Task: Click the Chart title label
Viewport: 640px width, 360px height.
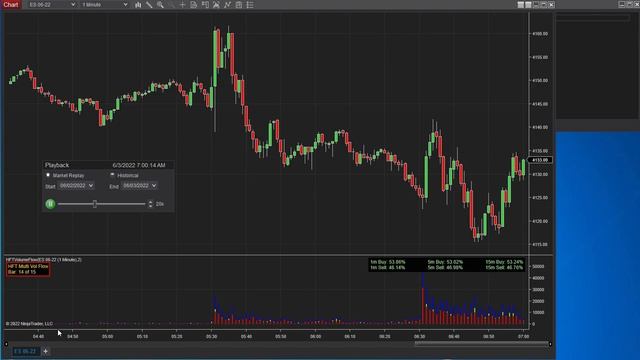Action: [11, 5]
